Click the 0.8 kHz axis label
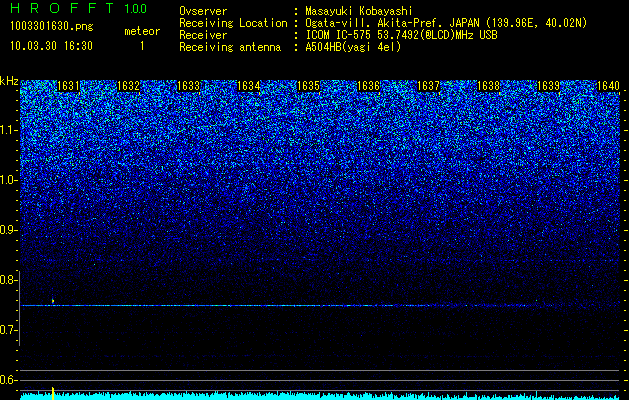The image size is (629, 400). [8, 280]
